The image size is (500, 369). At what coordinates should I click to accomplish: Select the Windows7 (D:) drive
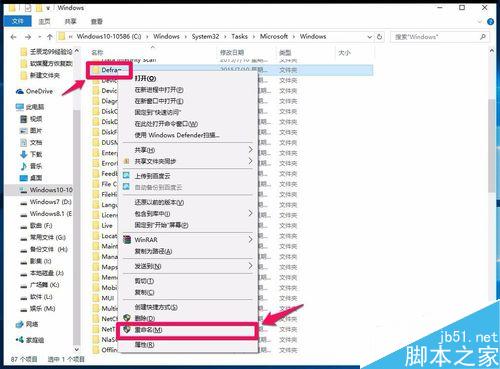[46, 202]
